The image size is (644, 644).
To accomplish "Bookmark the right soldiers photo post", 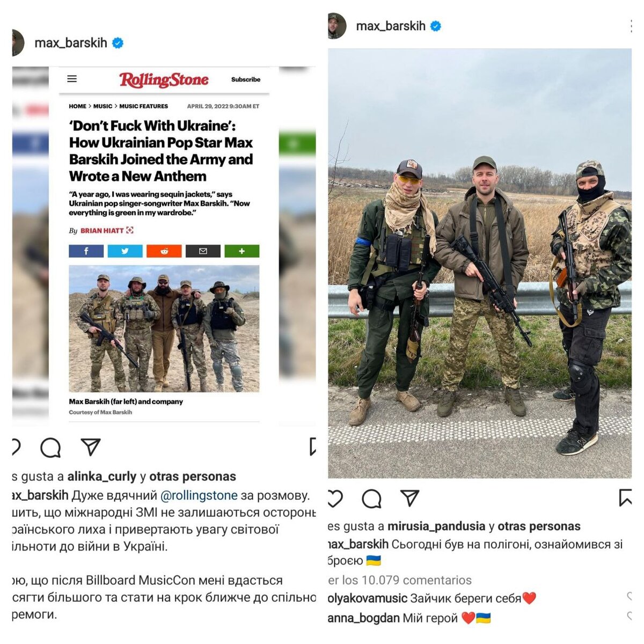I will (625, 497).
